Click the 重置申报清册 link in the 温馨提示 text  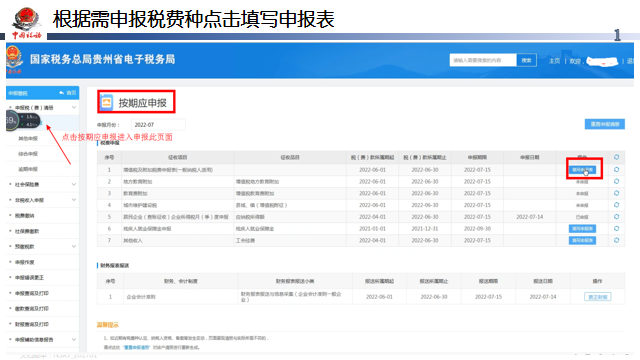tap(137, 347)
